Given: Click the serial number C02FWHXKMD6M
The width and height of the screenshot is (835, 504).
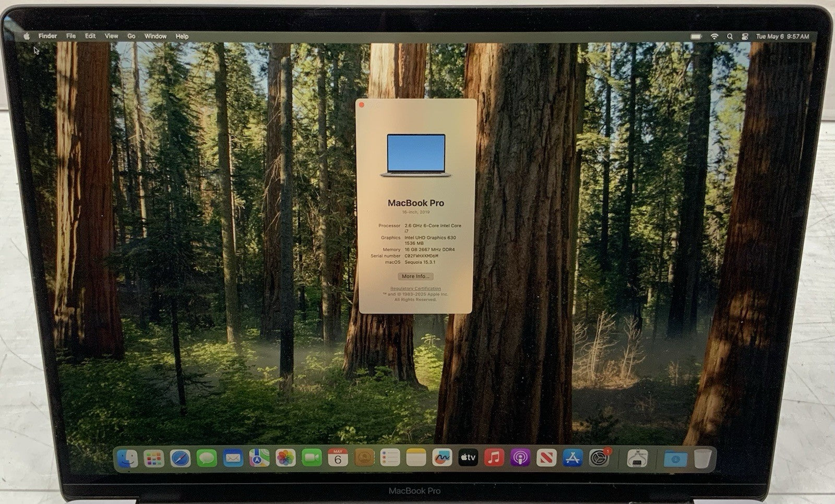Looking at the screenshot, I should [421, 256].
